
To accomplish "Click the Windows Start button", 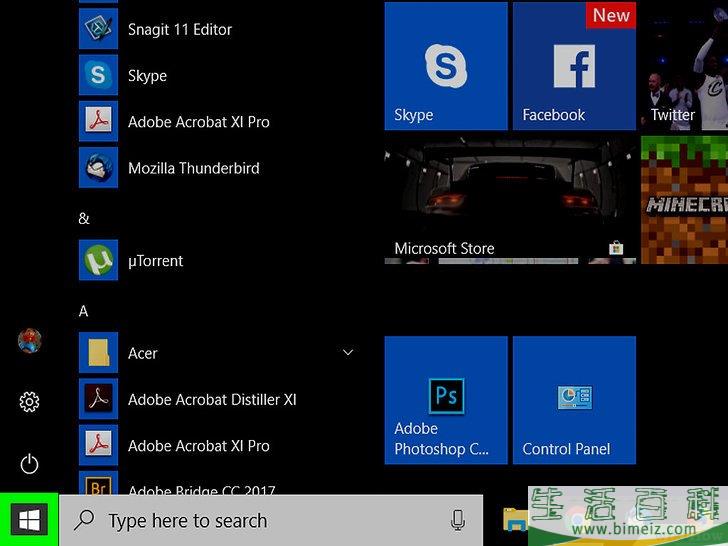I will [29, 519].
